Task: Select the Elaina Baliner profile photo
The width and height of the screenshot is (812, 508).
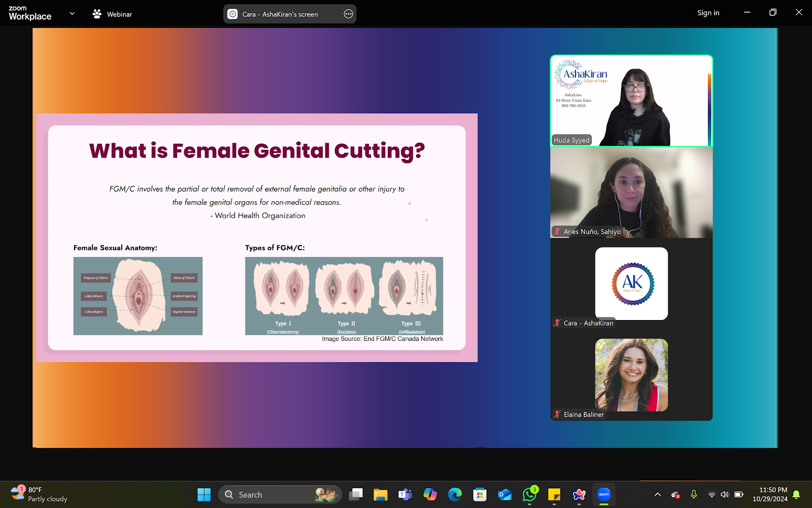Action: [x=631, y=375]
